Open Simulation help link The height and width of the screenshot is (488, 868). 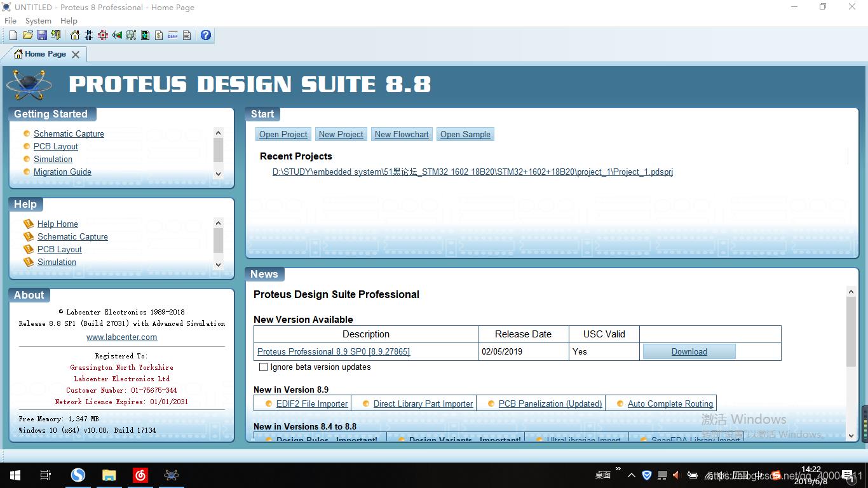[57, 262]
